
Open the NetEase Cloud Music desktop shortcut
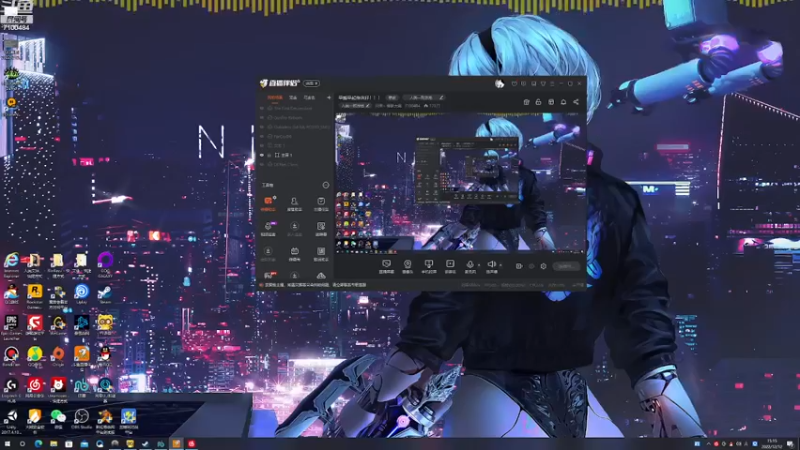(x=35, y=389)
